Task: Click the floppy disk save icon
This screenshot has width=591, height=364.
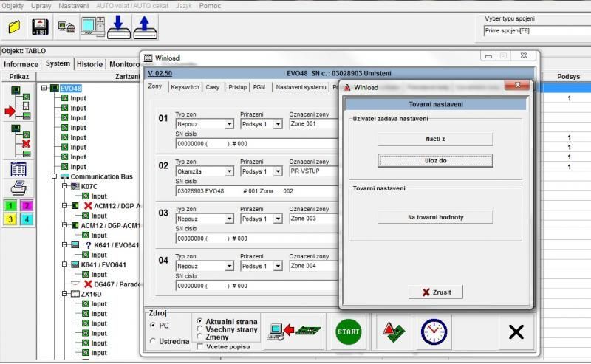Action: [x=41, y=27]
